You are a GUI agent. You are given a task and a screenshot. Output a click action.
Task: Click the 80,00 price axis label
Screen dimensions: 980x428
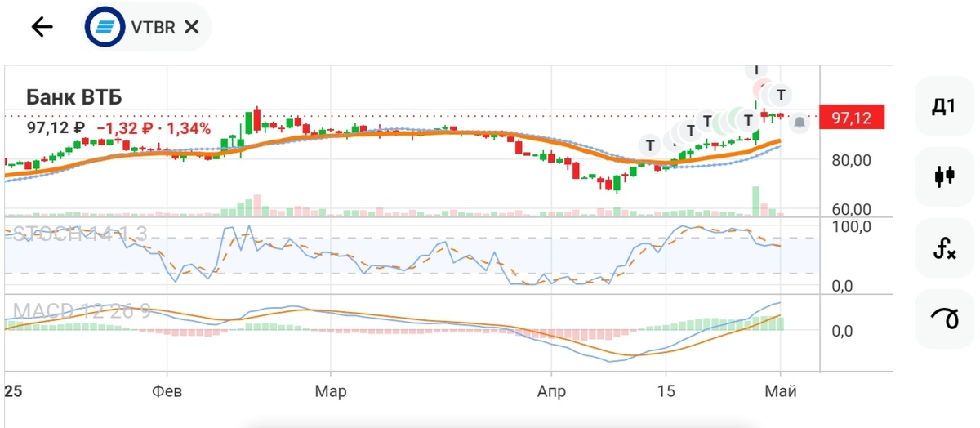click(x=852, y=161)
